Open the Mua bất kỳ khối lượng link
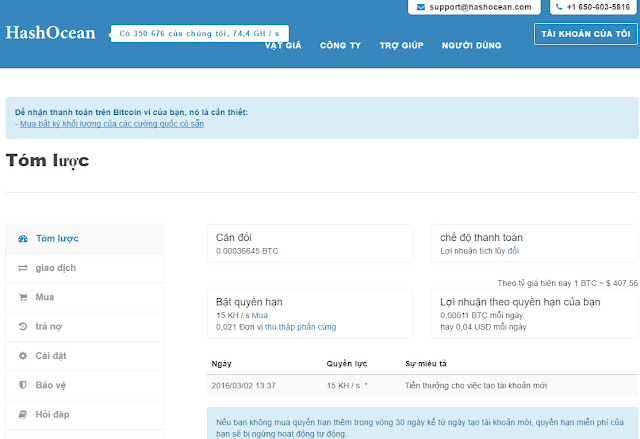Screen dimensions: 640x439 112,124
